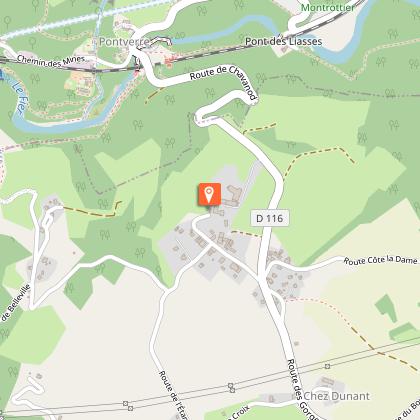Click the Croix road label at bottom

(239, 413)
